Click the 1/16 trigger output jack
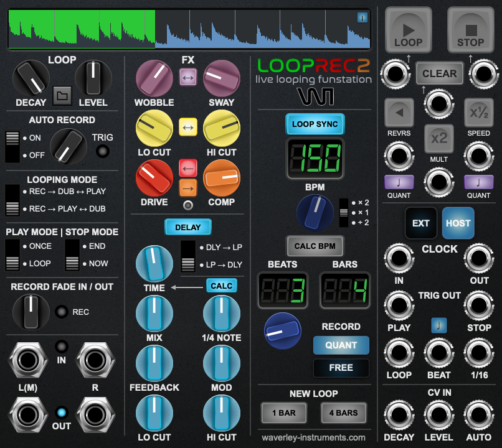The image size is (502, 448). 479,353
